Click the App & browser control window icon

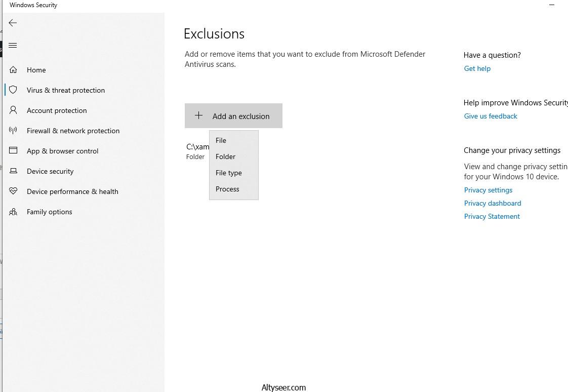(13, 151)
